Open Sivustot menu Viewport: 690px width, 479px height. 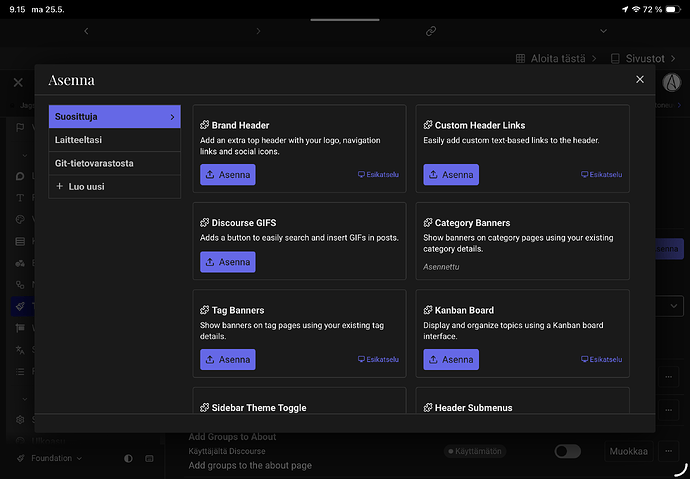643,59
